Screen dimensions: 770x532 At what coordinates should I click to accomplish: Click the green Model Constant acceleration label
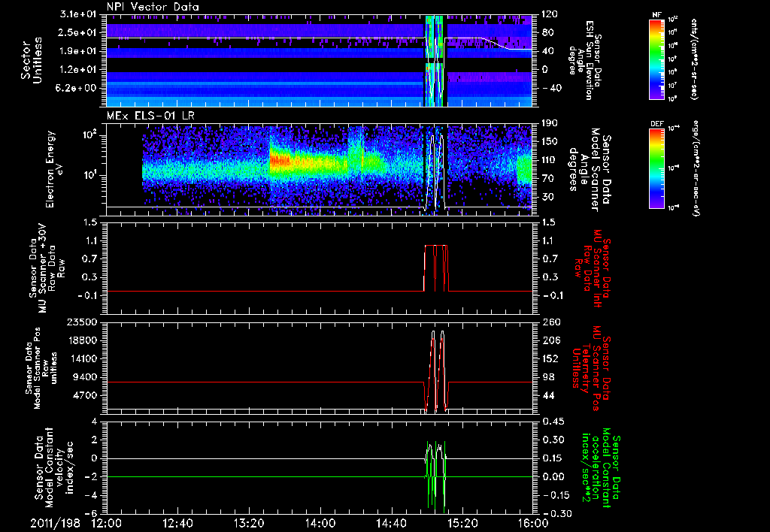pos(601,467)
